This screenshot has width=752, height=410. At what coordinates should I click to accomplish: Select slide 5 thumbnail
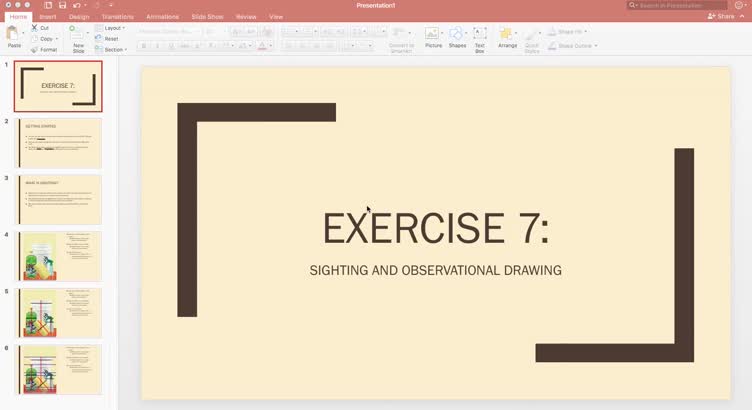(x=60, y=313)
